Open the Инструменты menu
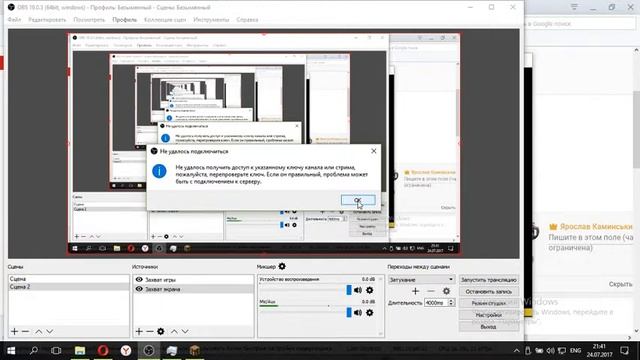 (x=211, y=20)
